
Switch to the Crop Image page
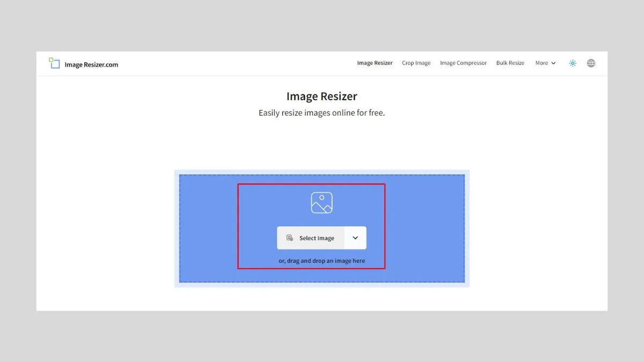pyautogui.click(x=416, y=63)
